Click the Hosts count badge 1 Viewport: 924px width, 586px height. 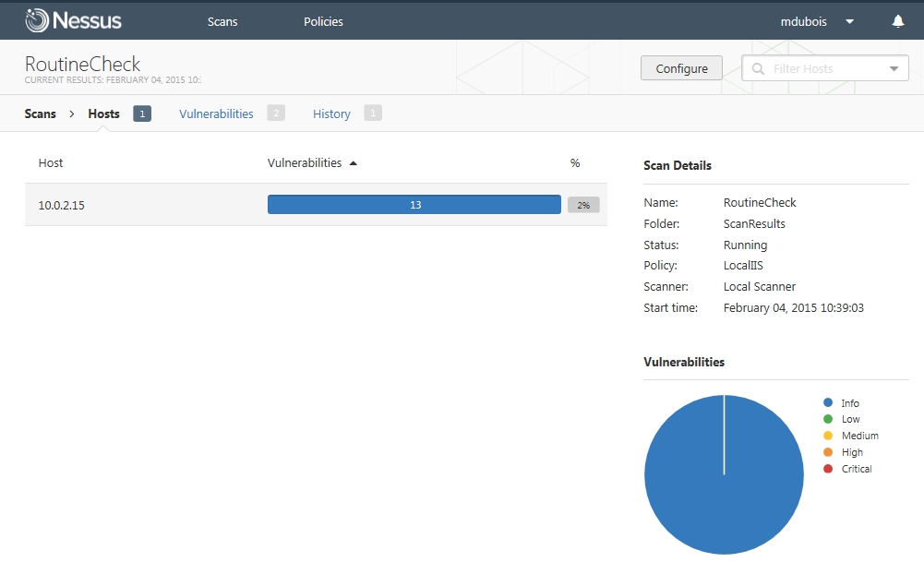coord(142,114)
